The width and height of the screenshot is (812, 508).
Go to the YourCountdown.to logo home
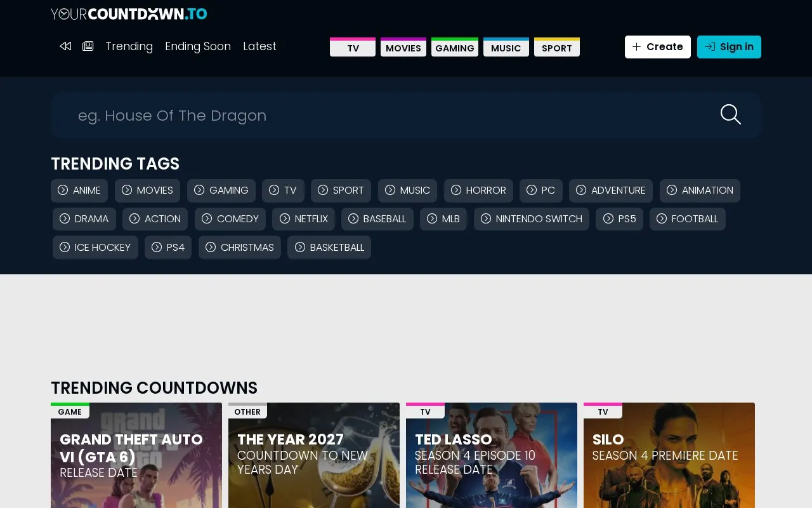129,13
